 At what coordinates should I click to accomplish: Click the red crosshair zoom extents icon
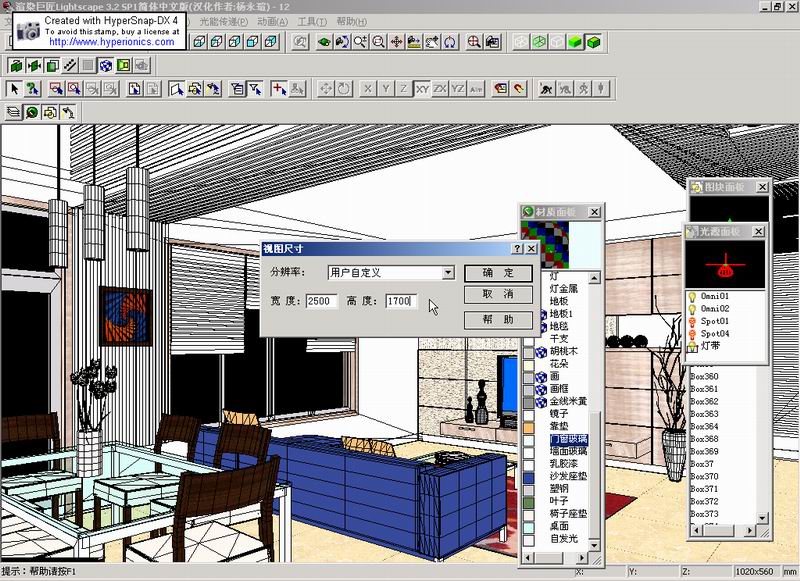(x=474, y=42)
